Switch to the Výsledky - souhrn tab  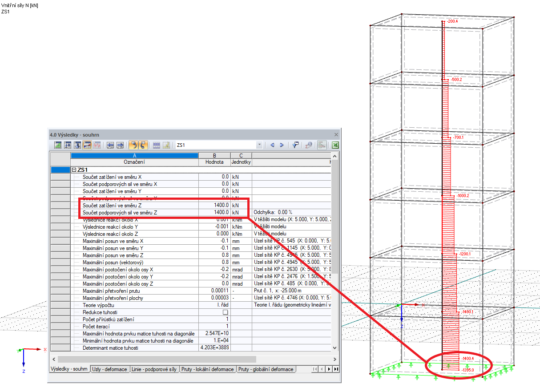[x=69, y=369]
